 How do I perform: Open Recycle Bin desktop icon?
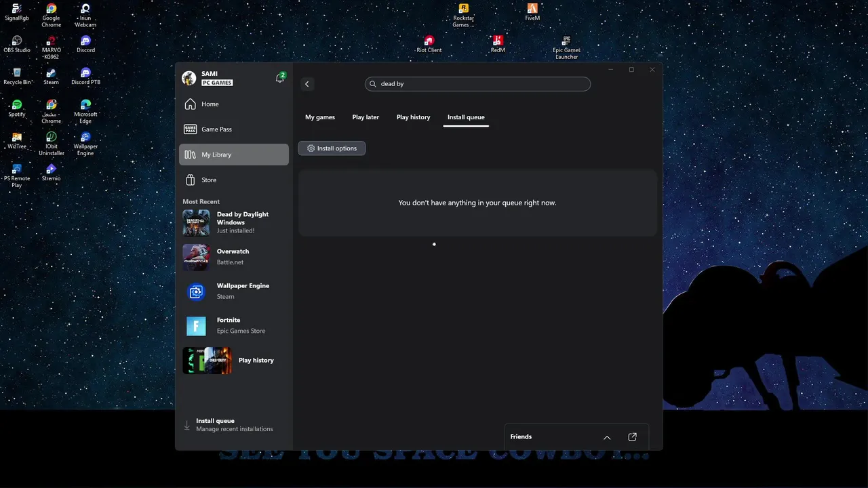click(16, 77)
